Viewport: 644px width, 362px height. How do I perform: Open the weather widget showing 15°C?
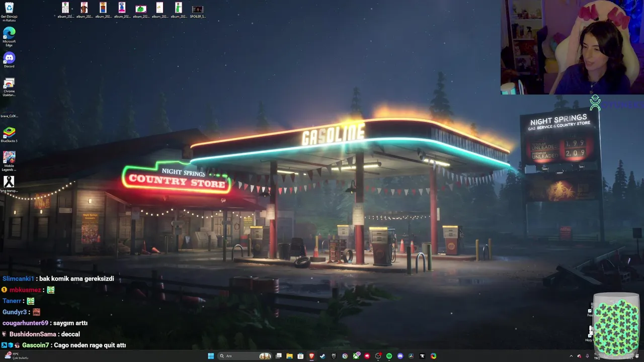coord(16,356)
